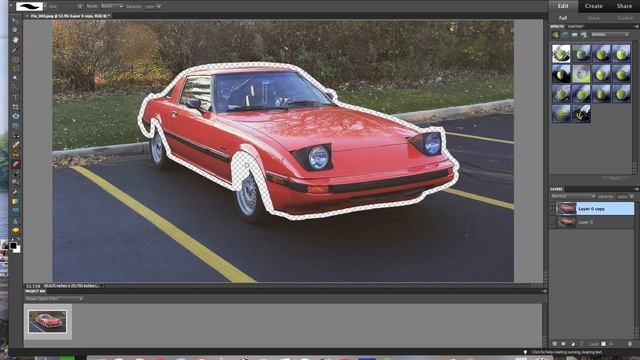Select the Brush tool

16,173
